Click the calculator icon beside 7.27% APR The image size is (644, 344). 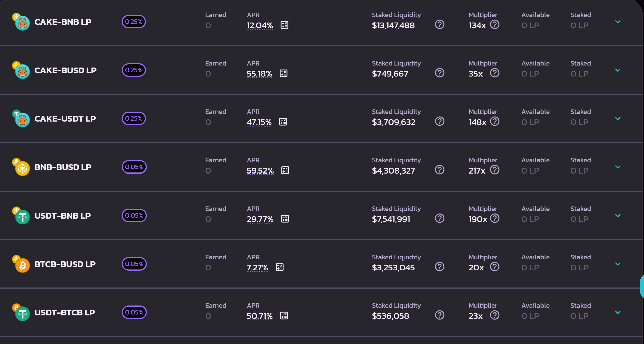280,267
